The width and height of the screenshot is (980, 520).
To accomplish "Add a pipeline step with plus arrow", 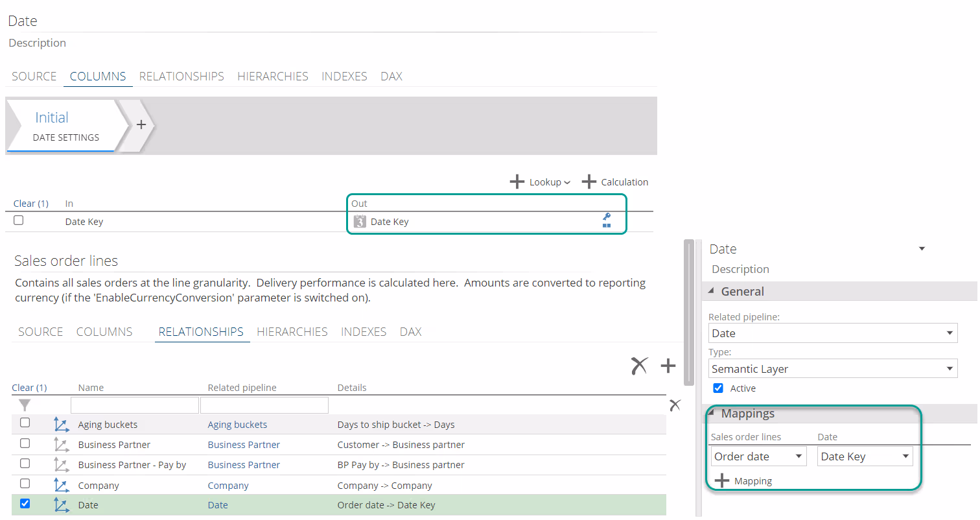I will [x=141, y=125].
